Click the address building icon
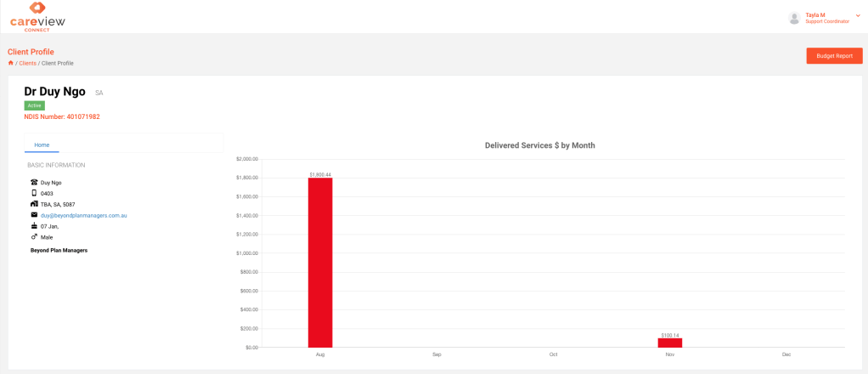 pos(34,204)
